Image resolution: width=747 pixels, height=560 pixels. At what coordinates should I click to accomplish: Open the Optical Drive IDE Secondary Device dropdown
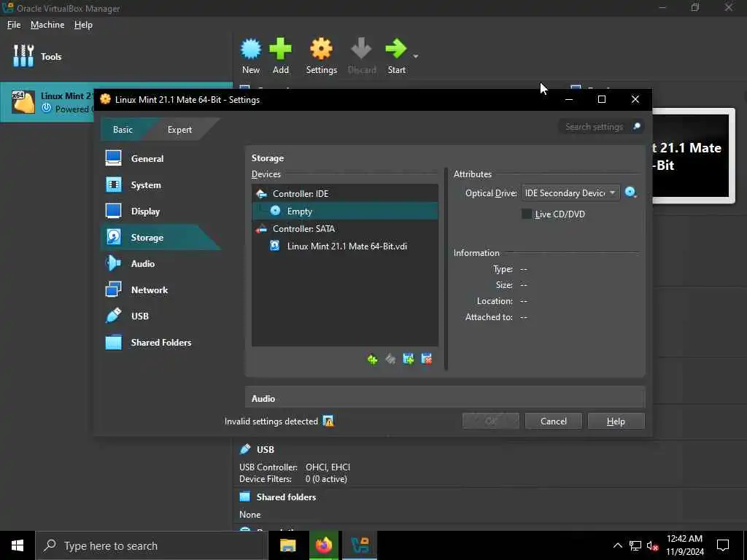pyautogui.click(x=570, y=192)
